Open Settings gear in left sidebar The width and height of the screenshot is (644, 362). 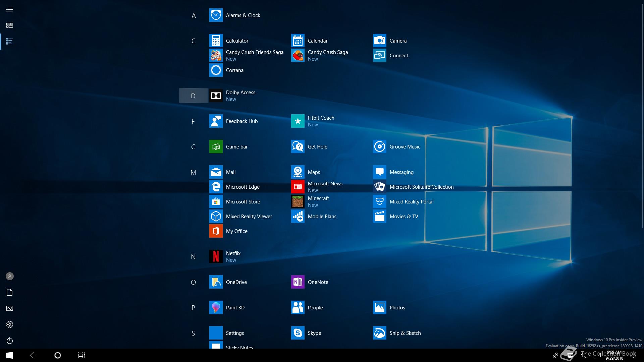click(10, 324)
